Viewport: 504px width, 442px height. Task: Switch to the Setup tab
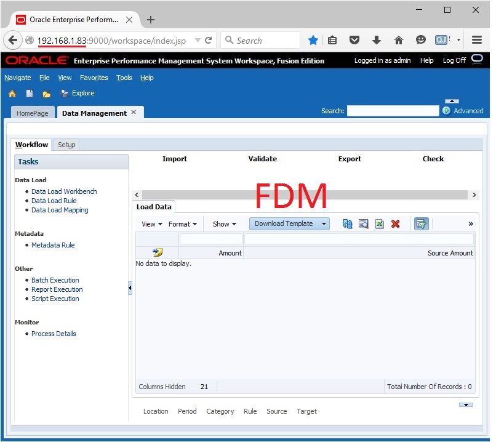(x=66, y=145)
